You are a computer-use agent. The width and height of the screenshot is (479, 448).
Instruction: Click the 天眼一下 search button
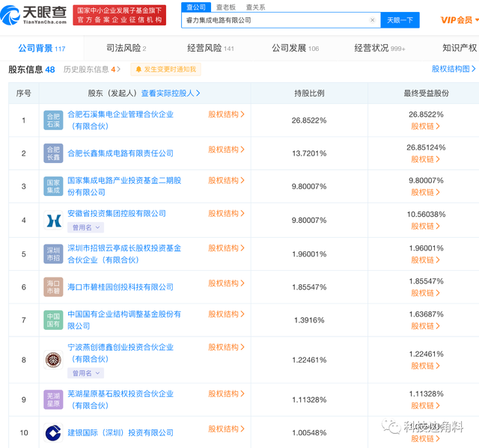pos(400,20)
